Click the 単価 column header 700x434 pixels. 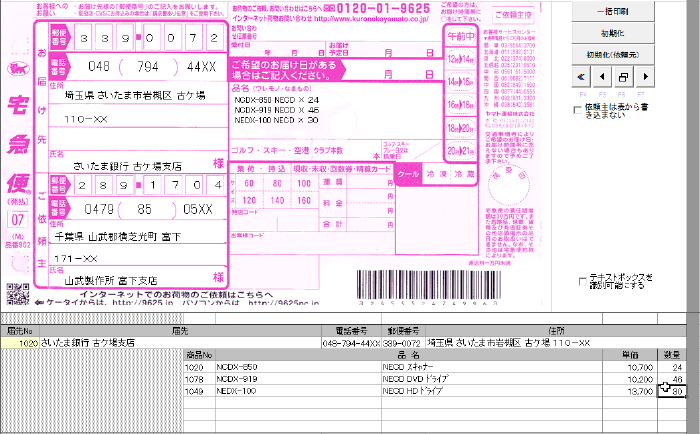pyautogui.click(x=630, y=355)
